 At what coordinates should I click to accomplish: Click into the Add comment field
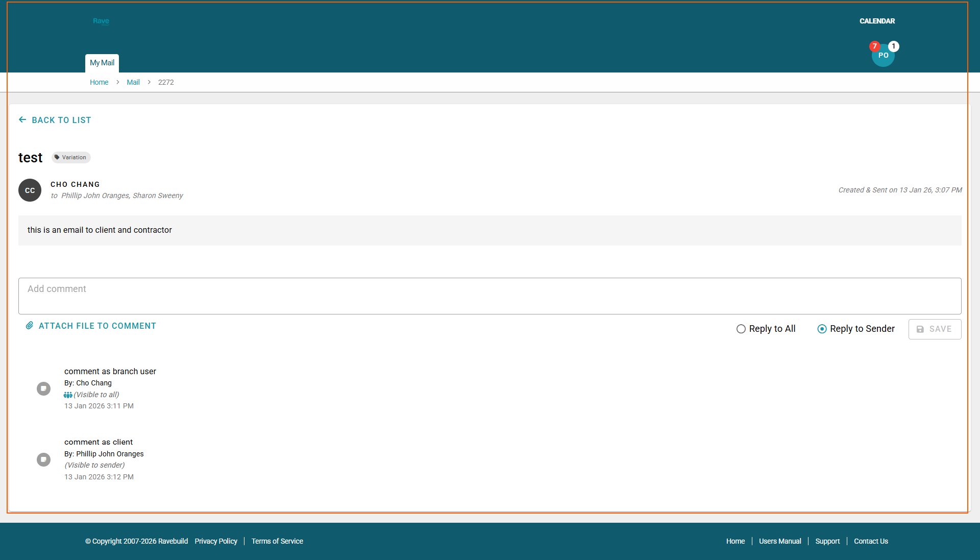coord(489,296)
